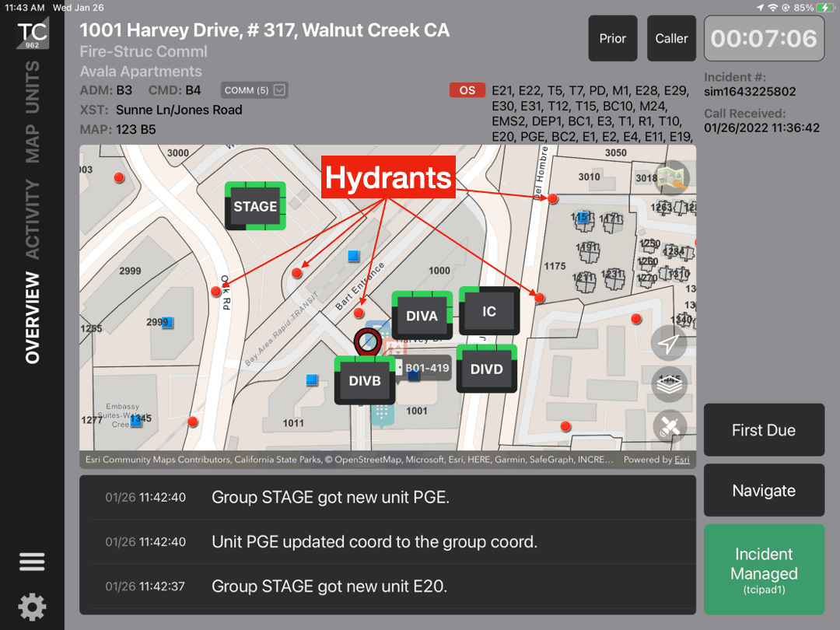The image size is (840, 630).
Task: Expand the COMM (5) dropdown
Action: pos(254,90)
